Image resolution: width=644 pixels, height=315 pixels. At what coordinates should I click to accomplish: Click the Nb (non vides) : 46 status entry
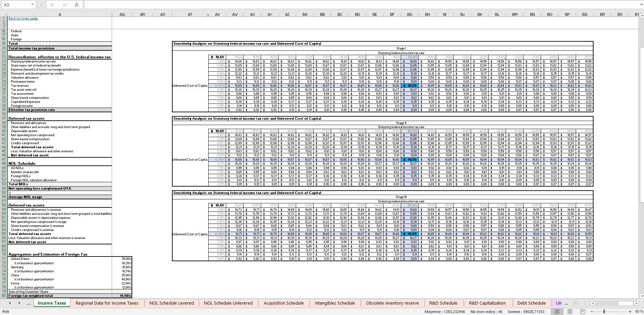[486, 312]
